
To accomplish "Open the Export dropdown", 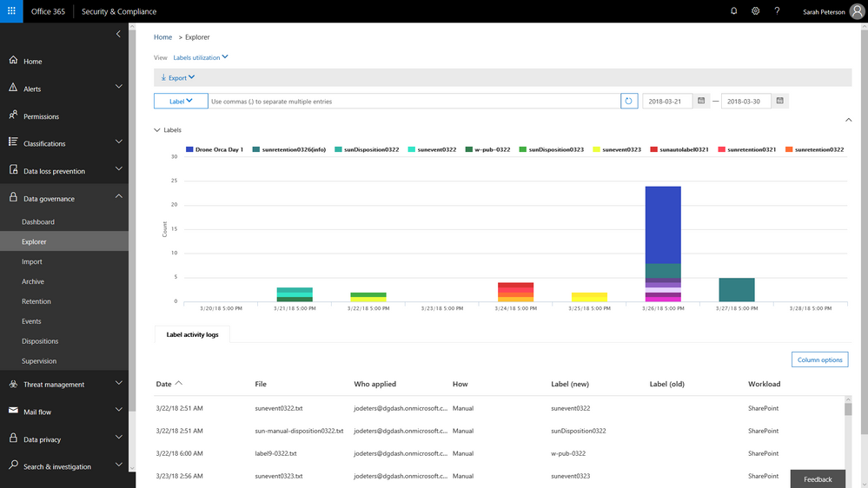I will pos(178,78).
